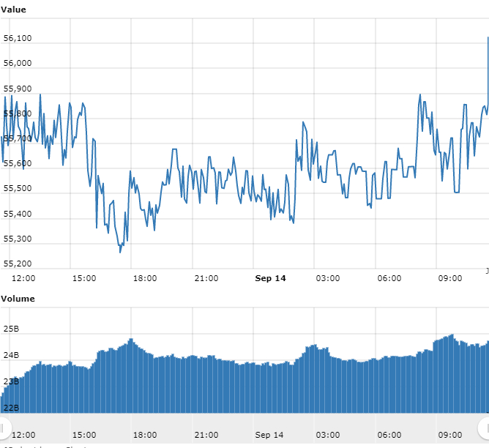This screenshot has width=489, height=448.
Task: Click the bold "Sep 14" label below Value chart
Action: [270, 278]
